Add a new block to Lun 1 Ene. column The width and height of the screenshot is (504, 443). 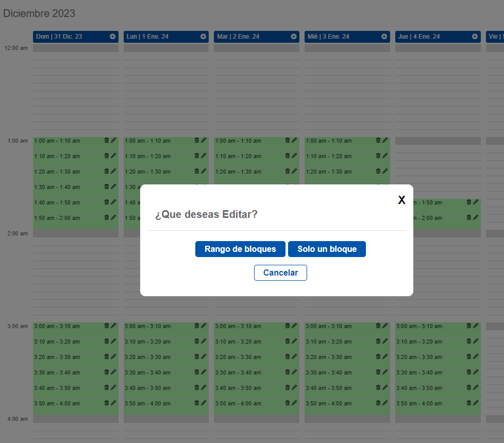pyautogui.click(x=203, y=37)
